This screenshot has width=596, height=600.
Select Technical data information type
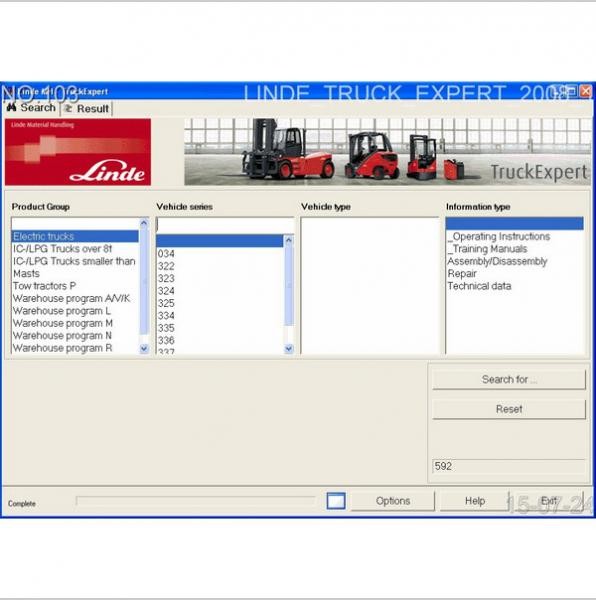tap(515, 286)
